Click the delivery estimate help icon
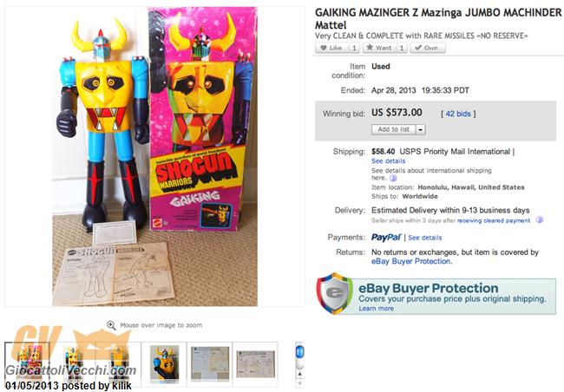Screen dimensions: 564x392 539,219
